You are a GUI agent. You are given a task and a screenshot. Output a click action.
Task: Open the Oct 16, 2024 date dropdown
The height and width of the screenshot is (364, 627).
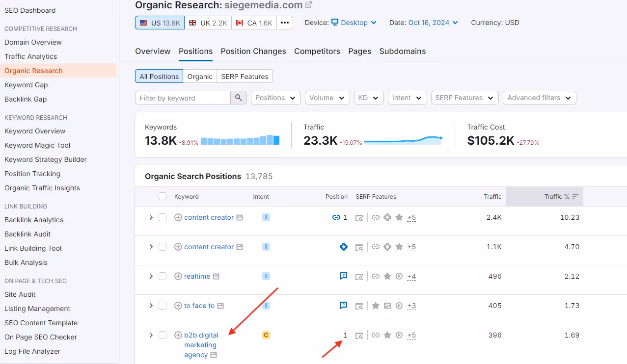(x=433, y=23)
